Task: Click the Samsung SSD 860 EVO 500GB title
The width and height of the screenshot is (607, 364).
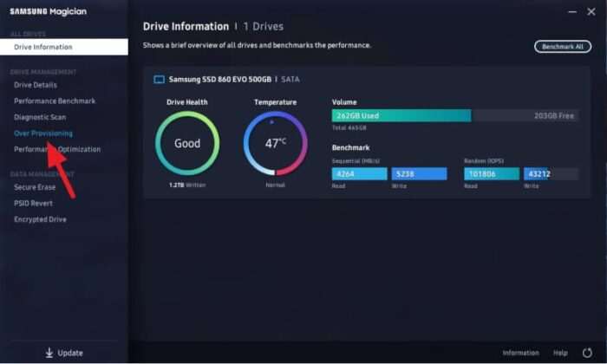Action: (x=220, y=79)
